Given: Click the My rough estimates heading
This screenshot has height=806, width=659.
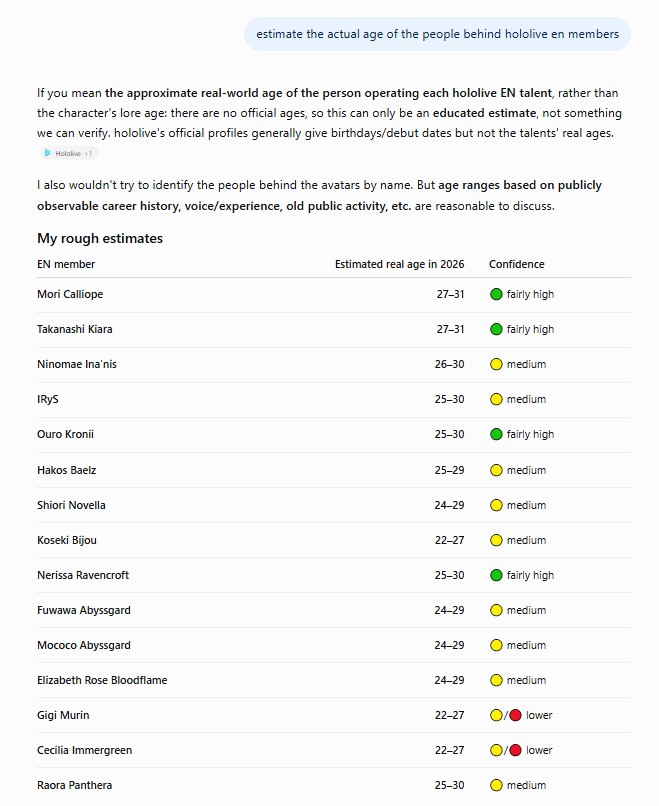Looking at the screenshot, I should click(x=100, y=239).
